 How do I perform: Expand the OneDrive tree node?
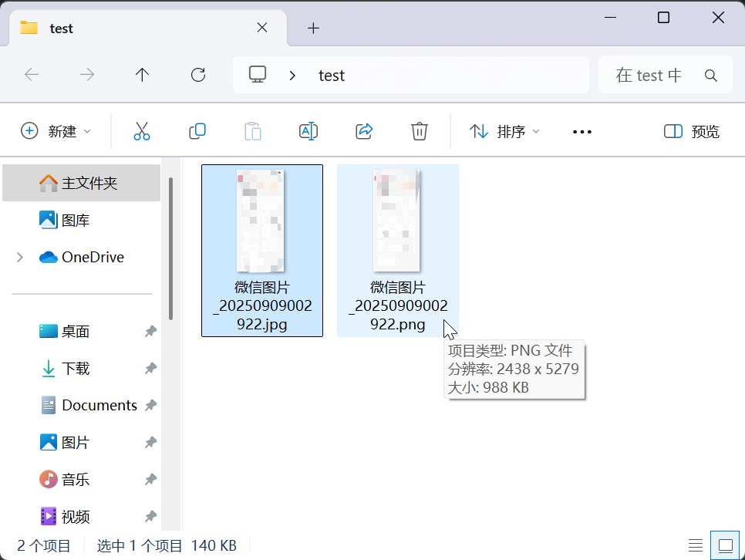pos(20,257)
